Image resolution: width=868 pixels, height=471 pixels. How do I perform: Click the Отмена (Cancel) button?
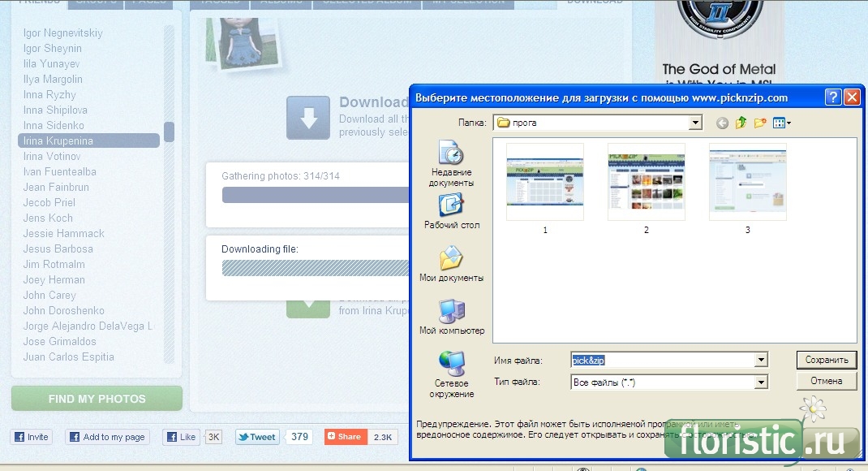[x=826, y=381]
